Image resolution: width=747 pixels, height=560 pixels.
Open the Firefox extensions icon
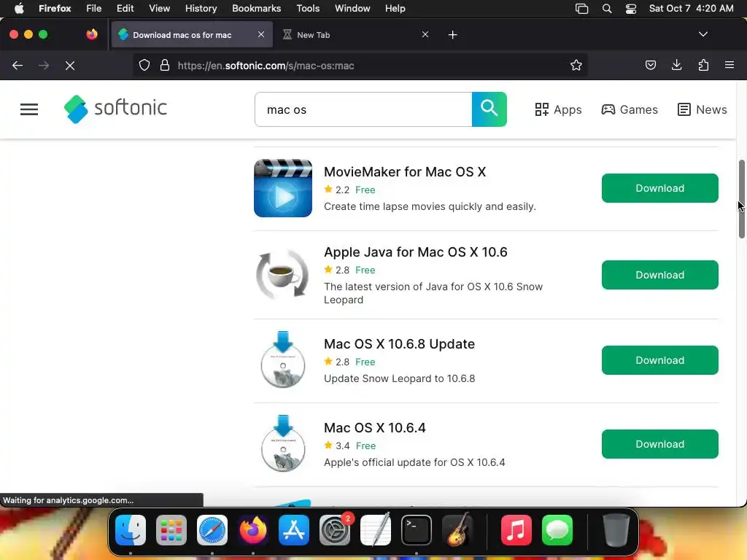703,65
